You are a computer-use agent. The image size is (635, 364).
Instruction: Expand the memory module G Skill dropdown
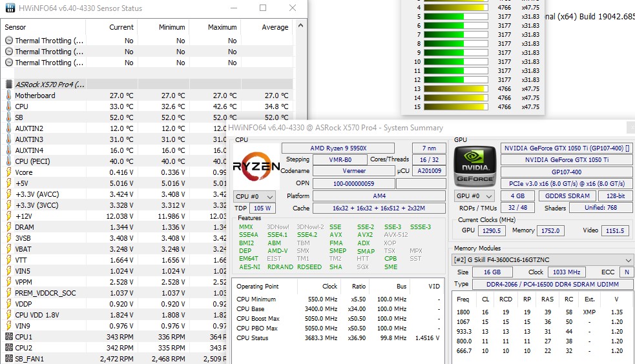(x=542, y=259)
